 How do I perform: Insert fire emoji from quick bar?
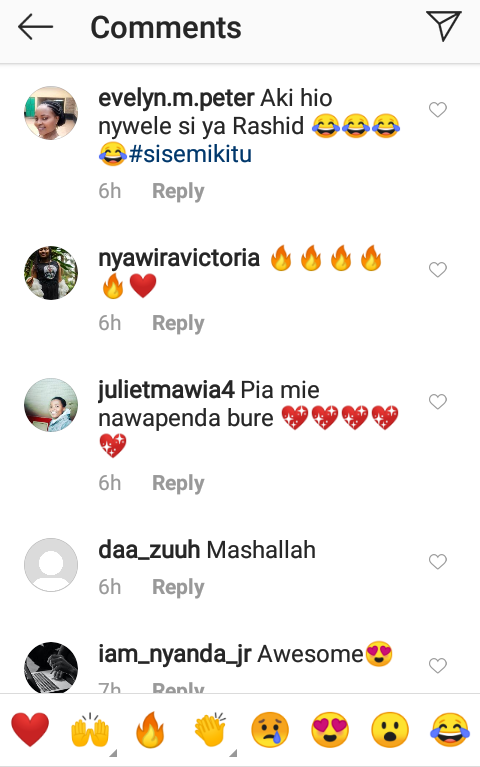pos(150,729)
